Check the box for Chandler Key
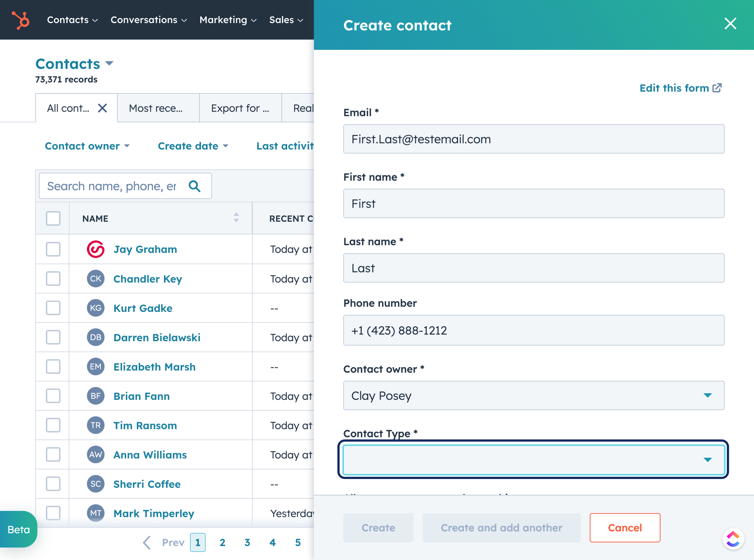This screenshot has width=754, height=560. [x=53, y=279]
